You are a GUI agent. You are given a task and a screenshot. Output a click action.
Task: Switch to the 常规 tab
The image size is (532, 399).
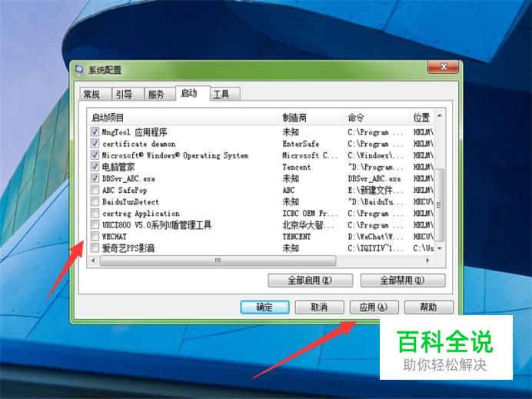coord(95,94)
